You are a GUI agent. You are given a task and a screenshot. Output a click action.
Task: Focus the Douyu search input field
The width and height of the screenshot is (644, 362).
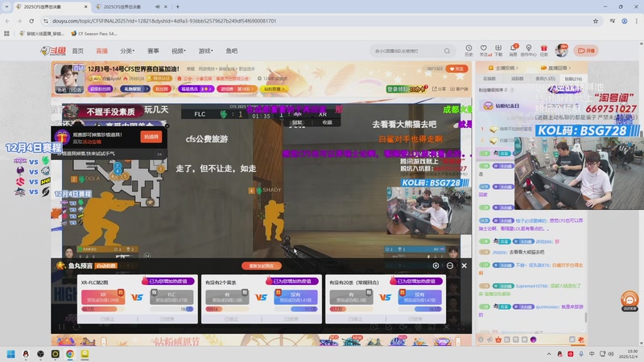pos(407,51)
